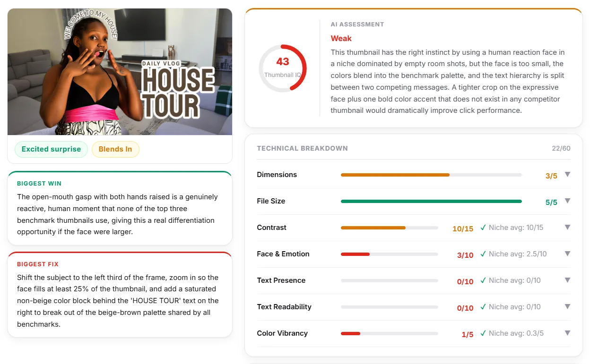This screenshot has height=364, width=590.
Task: Click the House Tour thumbnail image
Action: [x=120, y=72]
